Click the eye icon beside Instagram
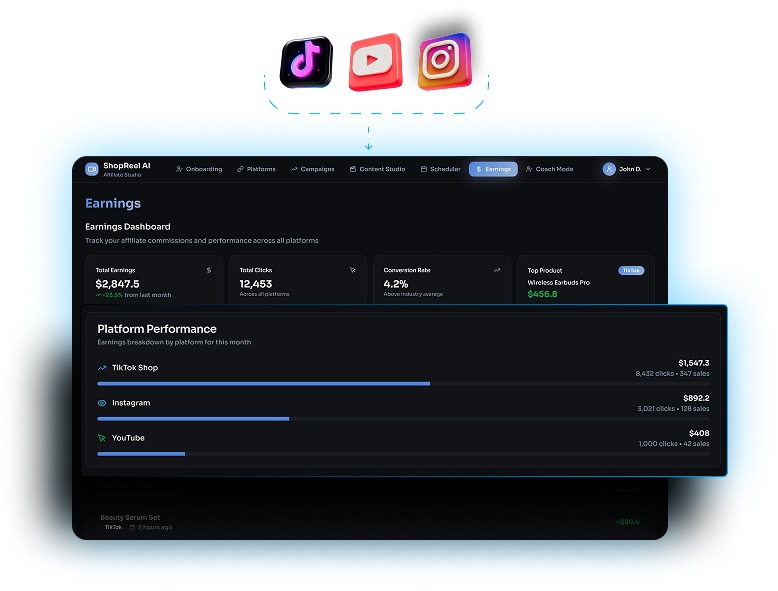This screenshot has width=778, height=591. pyautogui.click(x=102, y=403)
